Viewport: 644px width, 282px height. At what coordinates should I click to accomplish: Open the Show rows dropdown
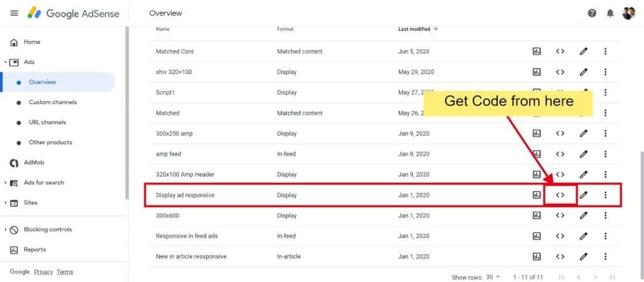point(494,277)
